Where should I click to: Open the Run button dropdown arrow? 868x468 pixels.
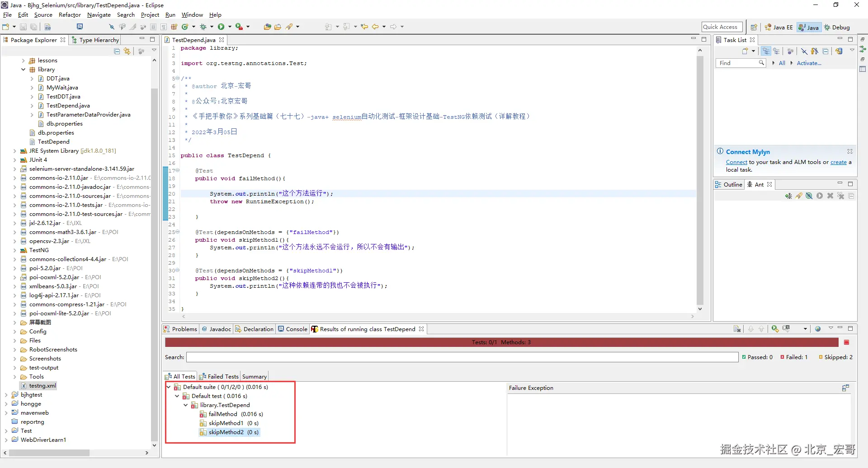click(230, 27)
